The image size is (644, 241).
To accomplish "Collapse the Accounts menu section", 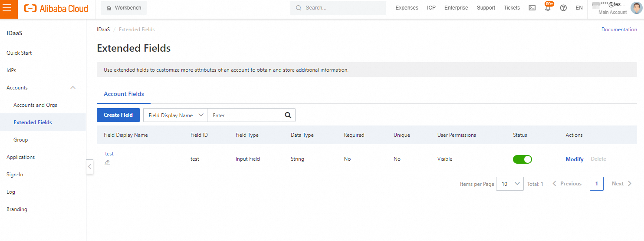I will click(x=73, y=88).
